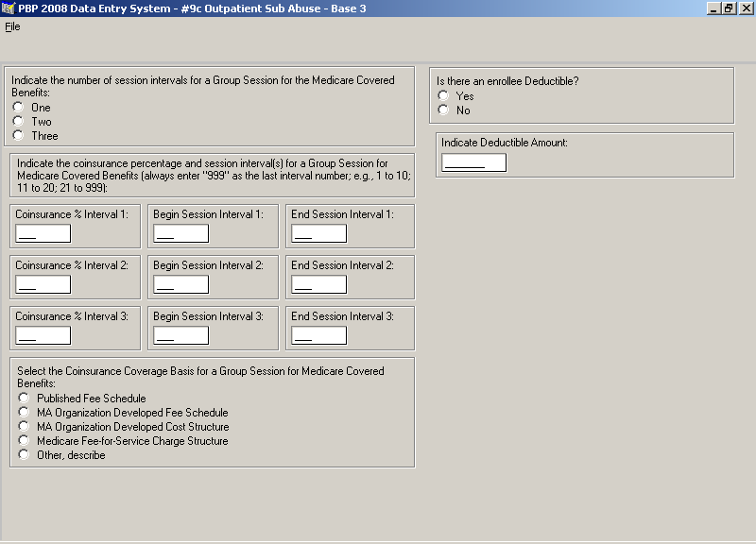
Task: Select Three session intervals radio button
Action: click(x=18, y=135)
